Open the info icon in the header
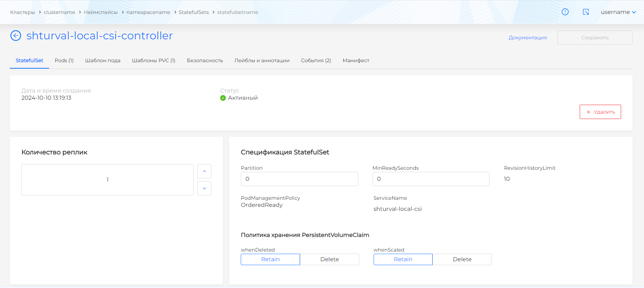Image resolution: width=644 pixels, height=288 pixels. click(565, 12)
